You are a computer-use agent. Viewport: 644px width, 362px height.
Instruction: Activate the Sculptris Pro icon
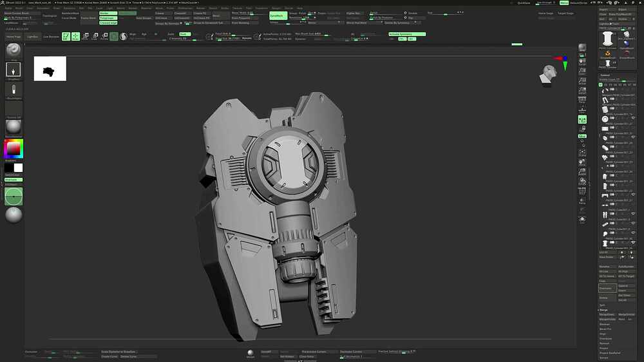(124, 37)
